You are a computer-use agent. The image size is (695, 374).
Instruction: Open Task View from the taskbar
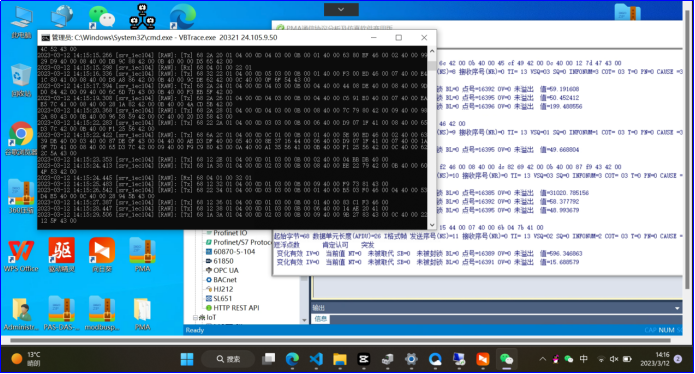click(268, 359)
